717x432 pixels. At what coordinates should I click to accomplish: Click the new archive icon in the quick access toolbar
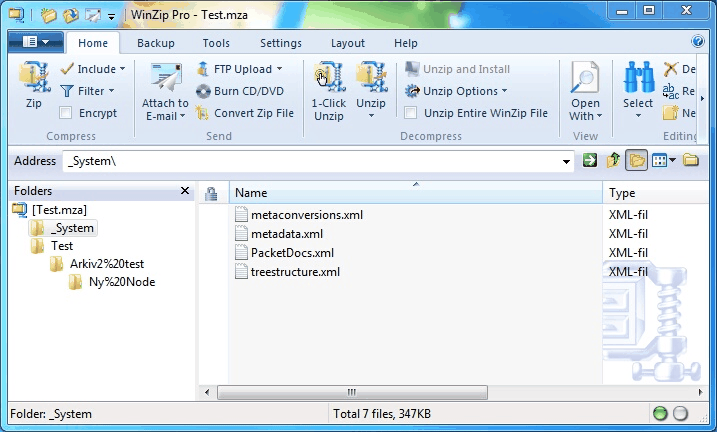48,15
